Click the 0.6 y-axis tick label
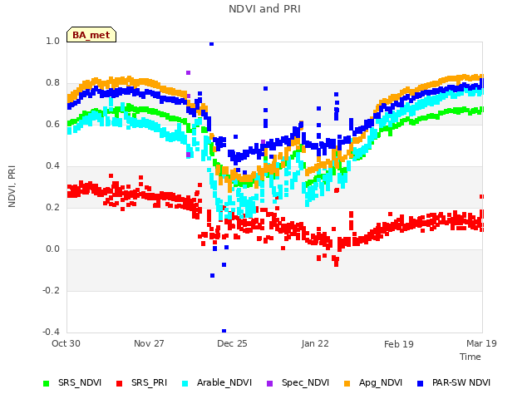The image size is (532, 399). click(52, 124)
